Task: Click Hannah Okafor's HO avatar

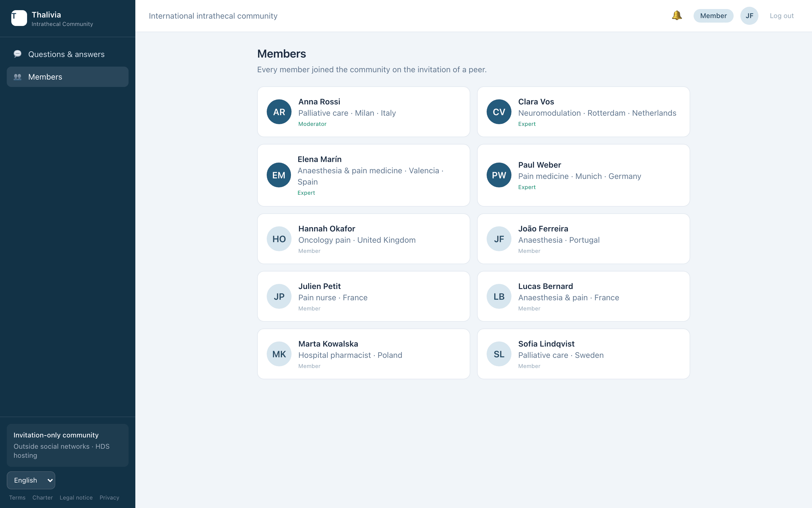Action: click(279, 239)
